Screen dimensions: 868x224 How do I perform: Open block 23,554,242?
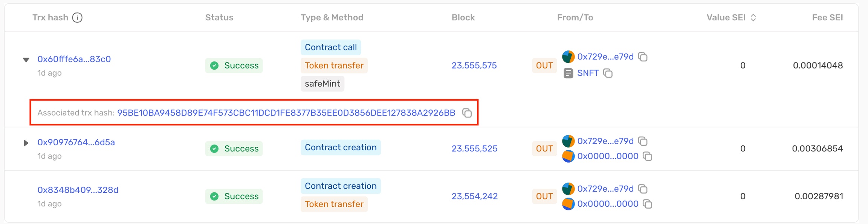(475, 196)
